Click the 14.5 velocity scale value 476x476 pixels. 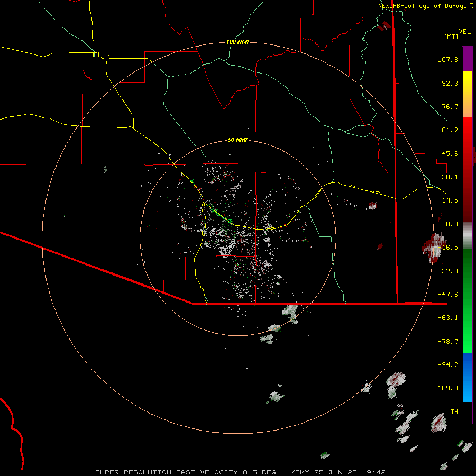[x=450, y=200]
